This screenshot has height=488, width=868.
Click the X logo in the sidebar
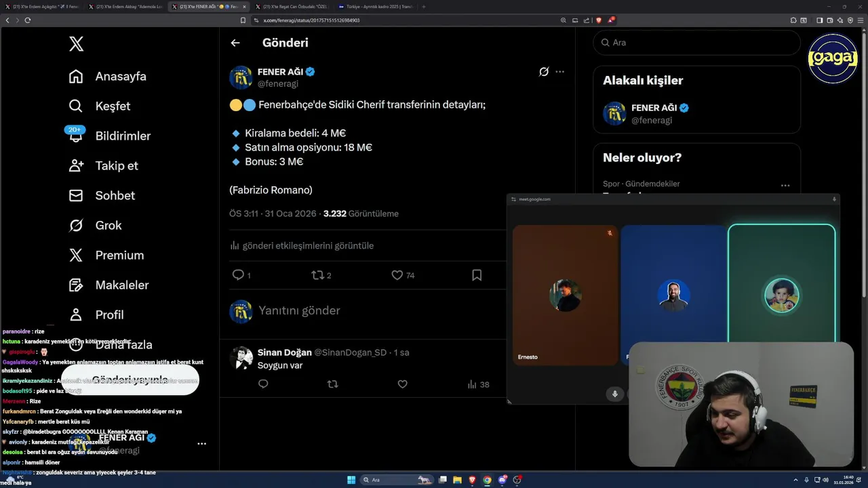point(76,44)
